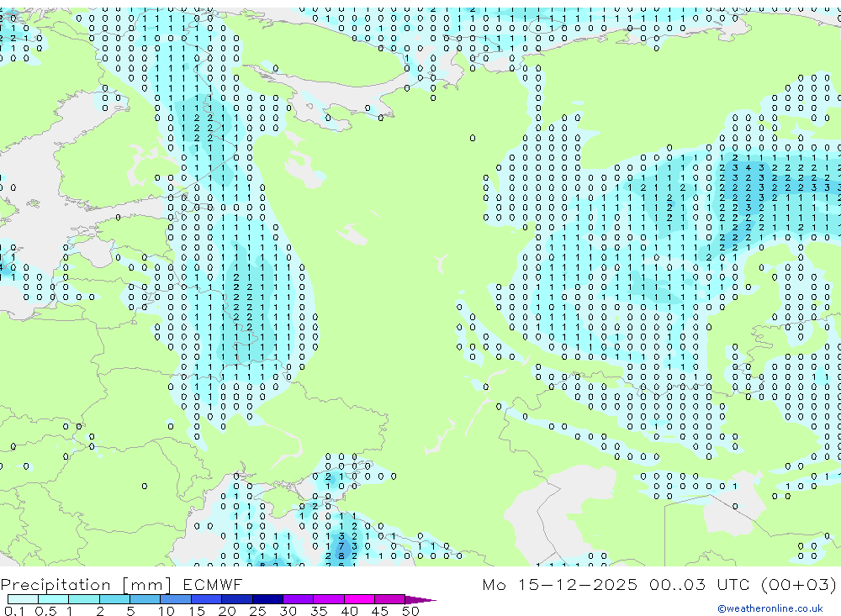
Task: Click the 25–30 mm legend color segment
Action: [x=267, y=599]
